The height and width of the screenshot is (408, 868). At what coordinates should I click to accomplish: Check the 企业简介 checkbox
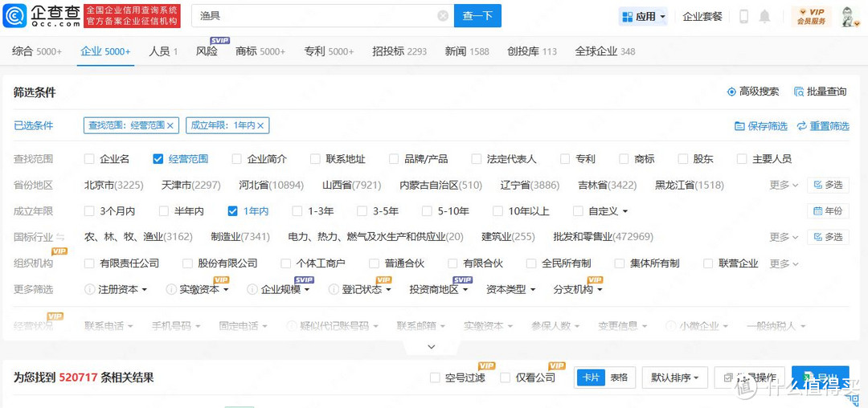coord(237,159)
